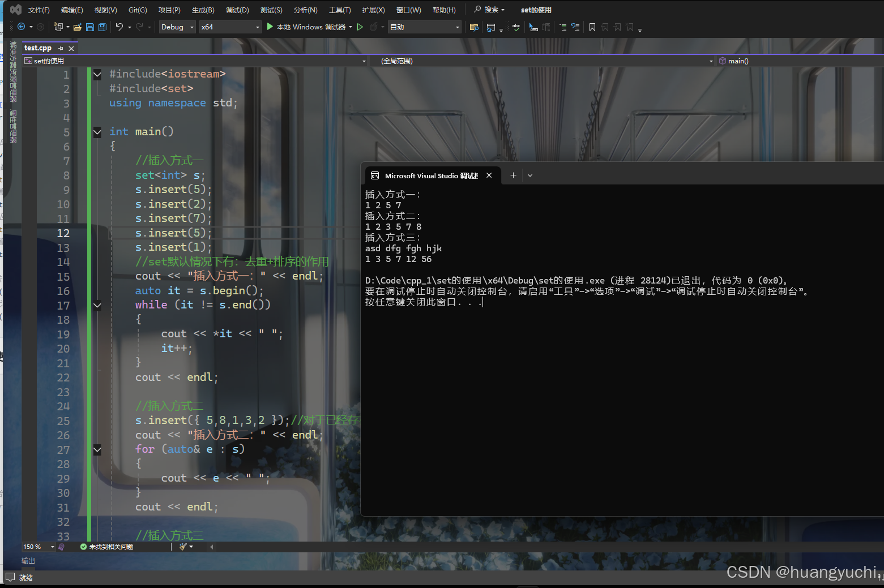Switch to the test.cpp tab
Screen dimensions: 884x588
point(37,48)
